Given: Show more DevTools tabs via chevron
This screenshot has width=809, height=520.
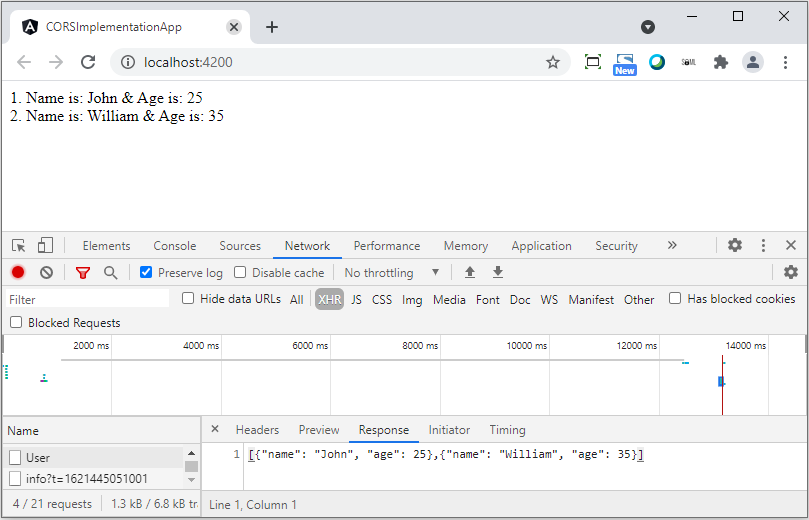Looking at the screenshot, I should pyautogui.click(x=672, y=245).
